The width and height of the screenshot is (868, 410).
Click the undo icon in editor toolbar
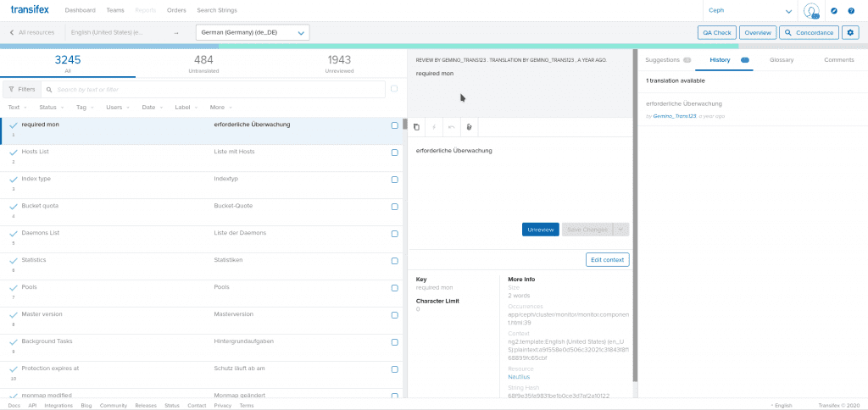451,127
